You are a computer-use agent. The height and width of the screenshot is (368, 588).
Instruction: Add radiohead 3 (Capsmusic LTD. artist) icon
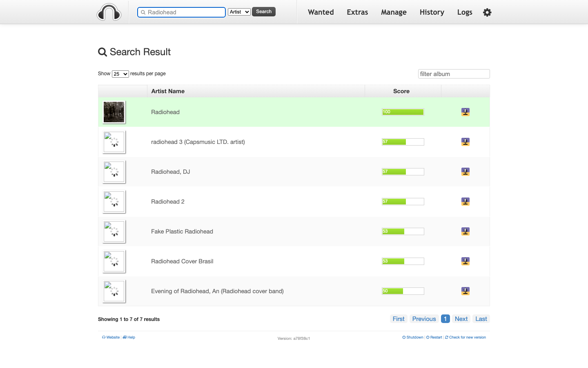tap(465, 142)
